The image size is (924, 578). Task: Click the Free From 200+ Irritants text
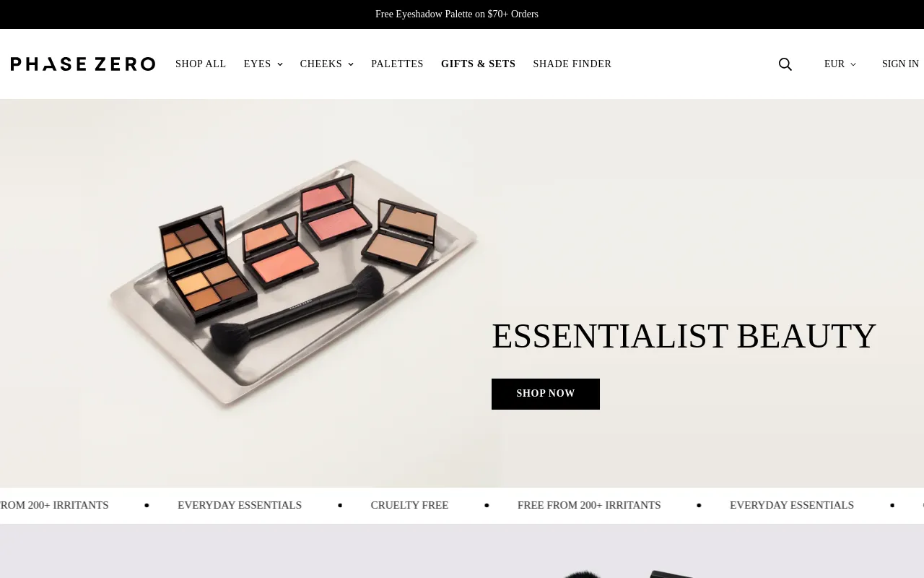click(589, 506)
